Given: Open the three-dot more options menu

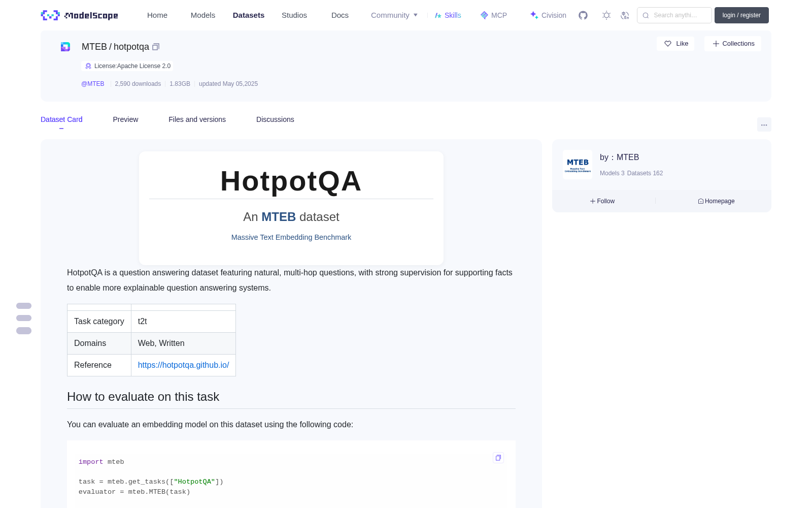Looking at the screenshot, I should (x=764, y=124).
